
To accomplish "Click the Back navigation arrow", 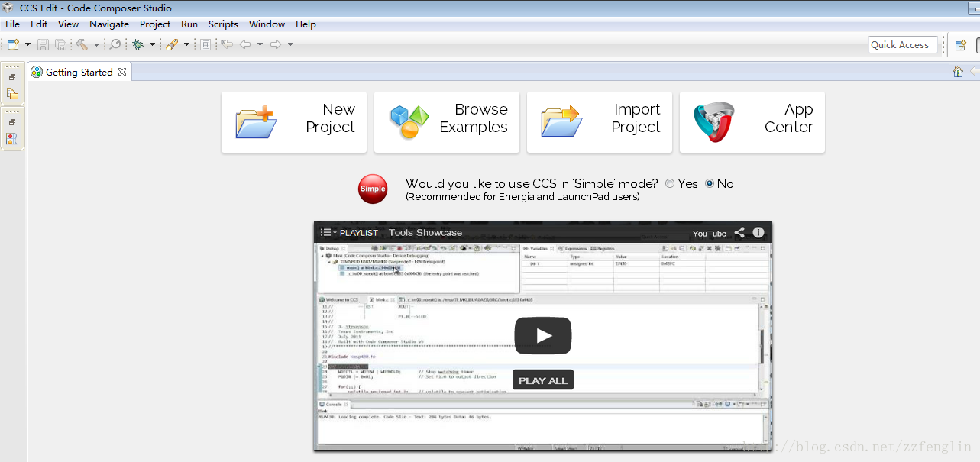I will coord(245,45).
